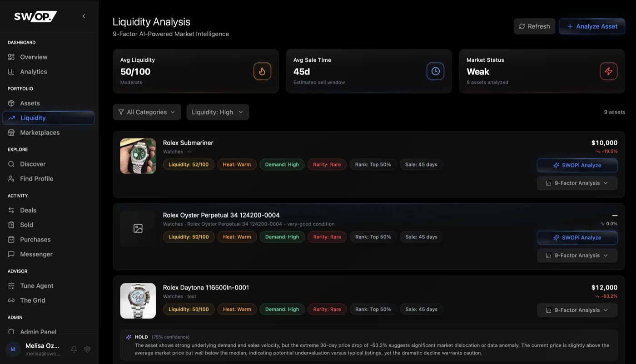The height and width of the screenshot is (364, 636).
Task: Click Rolex Oyster Perpetual 34 124200-0004 title
Action: pyautogui.click(x=221, y=215)
